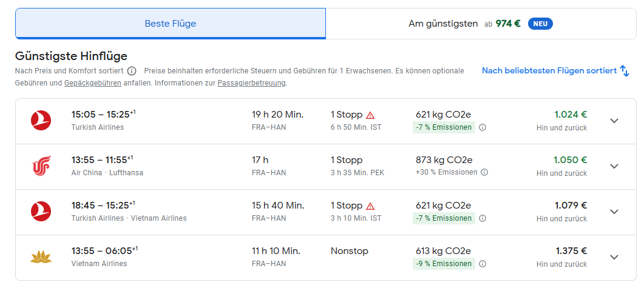The height and width of the screenshot is (288, 644).
Task: Click the Turkish Airlines logo on the 15:05 flight
Action: pos(41,121)
